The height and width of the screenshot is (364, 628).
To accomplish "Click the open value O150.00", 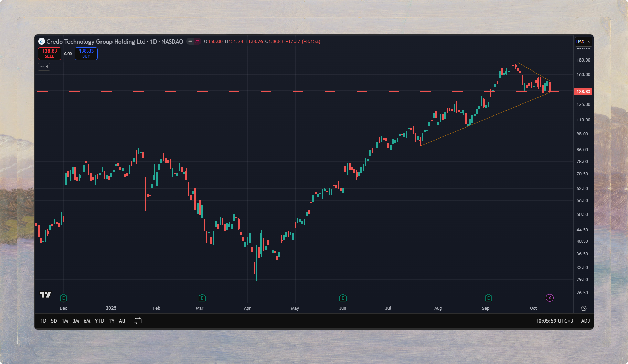I will [213, 41].
